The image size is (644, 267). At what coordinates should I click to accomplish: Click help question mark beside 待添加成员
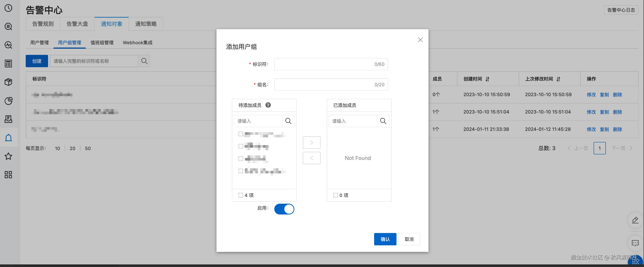(x=268, y=105)
